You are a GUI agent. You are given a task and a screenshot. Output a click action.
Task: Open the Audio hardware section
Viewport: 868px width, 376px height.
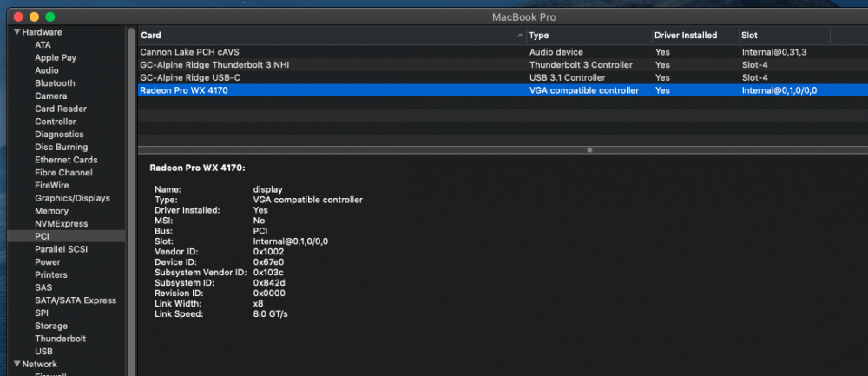47,70
